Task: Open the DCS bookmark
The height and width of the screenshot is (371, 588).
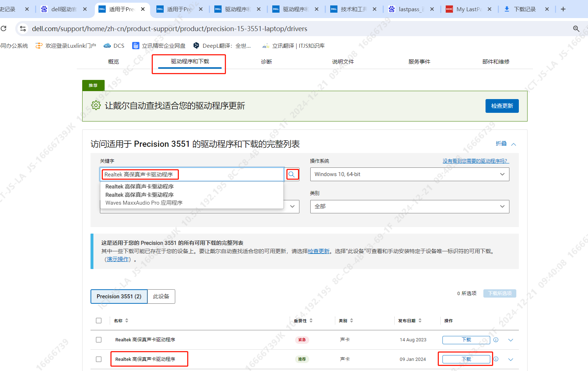Action: point(114,46)
